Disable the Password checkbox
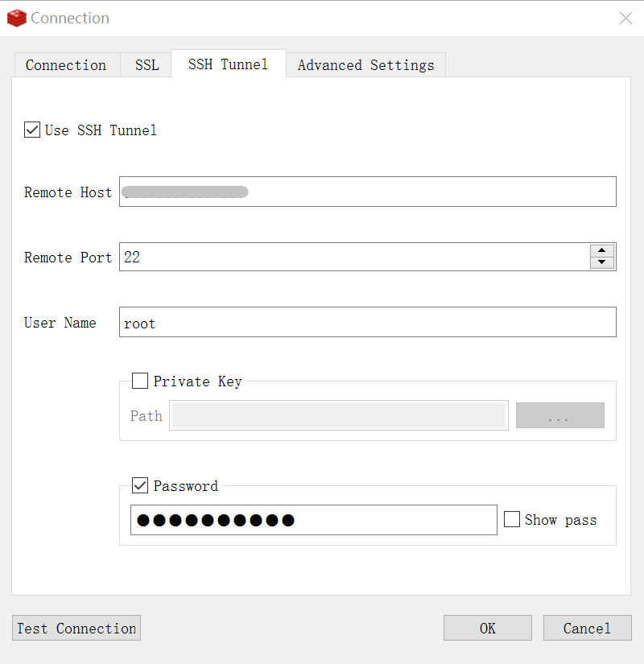Viewport: 644px width, 664px height. (x=140, y=485)
